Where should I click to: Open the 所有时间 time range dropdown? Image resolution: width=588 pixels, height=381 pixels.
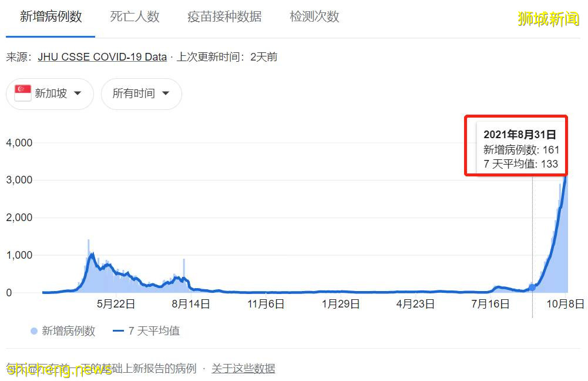tap(141, 93)
